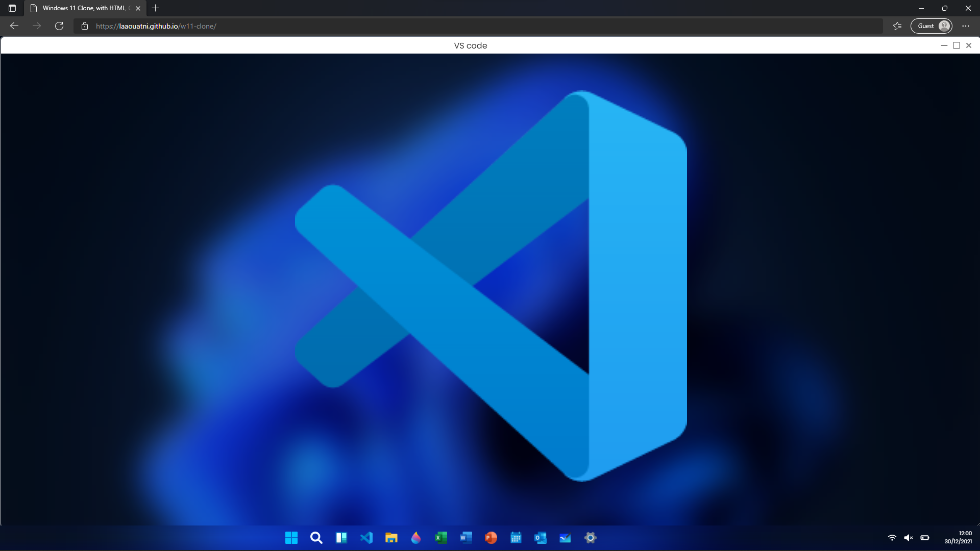Open the Calendar app
This screenshot has height=551, width=980.
point(516,538)
